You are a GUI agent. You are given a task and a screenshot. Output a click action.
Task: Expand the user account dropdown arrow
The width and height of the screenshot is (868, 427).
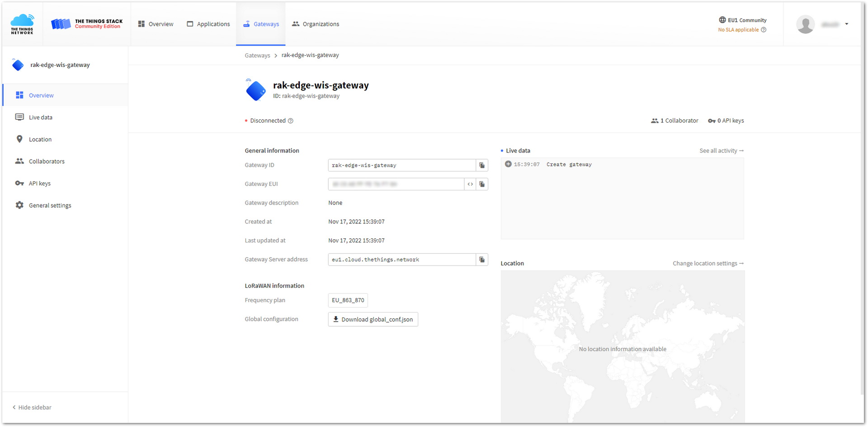(847, 24)
